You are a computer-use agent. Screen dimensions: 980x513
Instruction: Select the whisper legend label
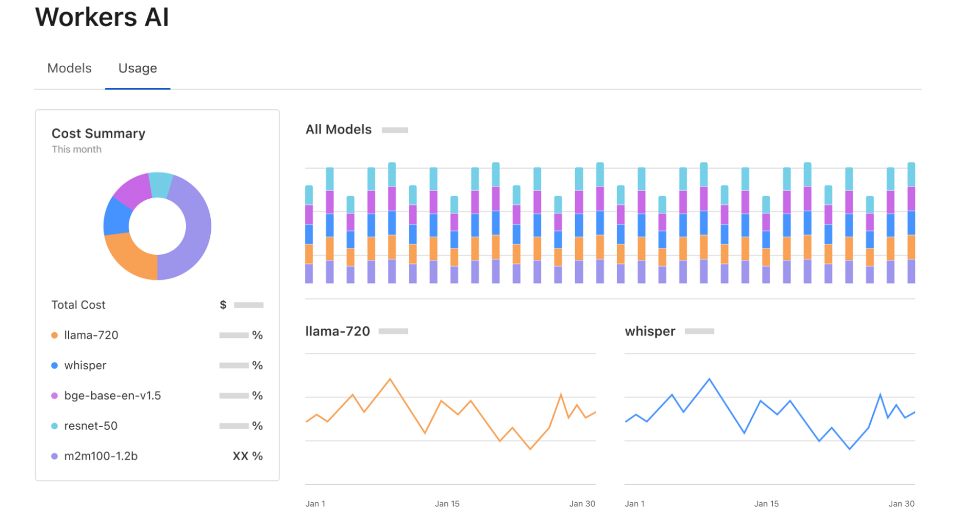(85, 366)
